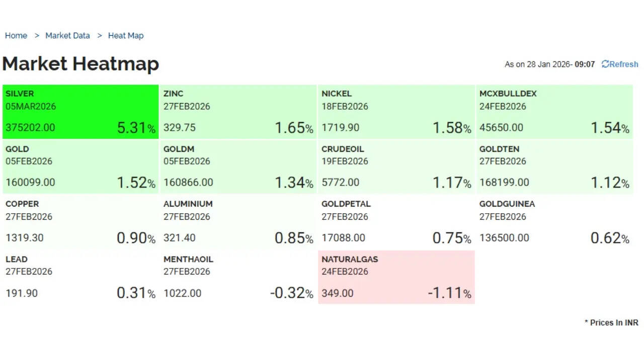The image size is (644, 362).
Task: Open the Home breadcrumb link
Action: (16, 36)
